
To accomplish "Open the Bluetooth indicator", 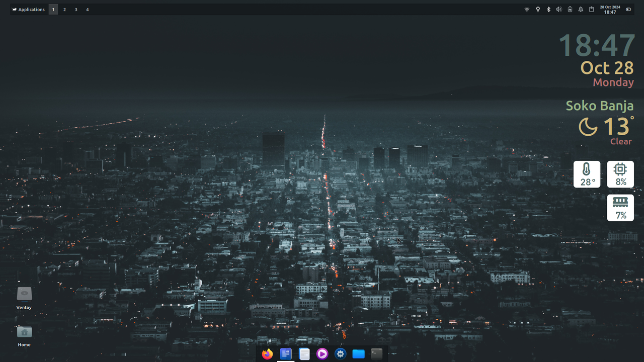I will tap(548, 10).
